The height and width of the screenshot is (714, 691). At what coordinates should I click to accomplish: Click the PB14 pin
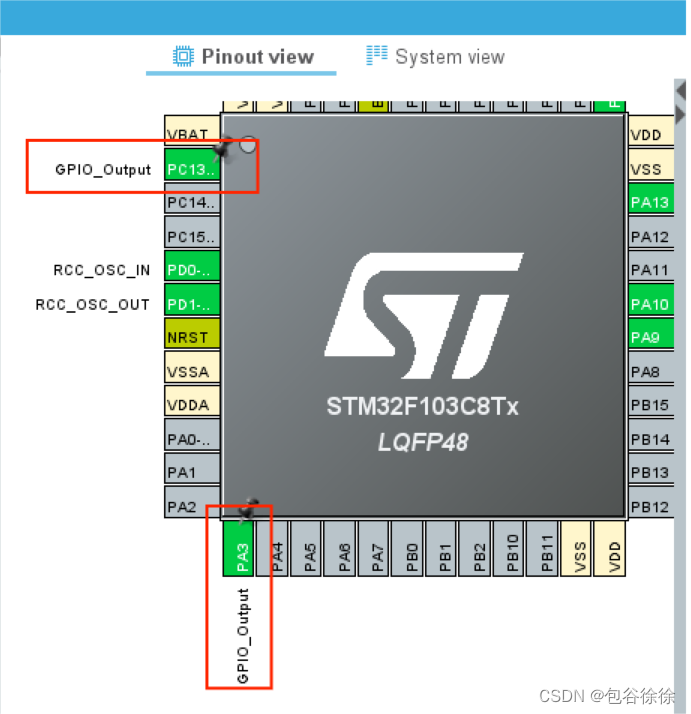(x=651, y=435)
